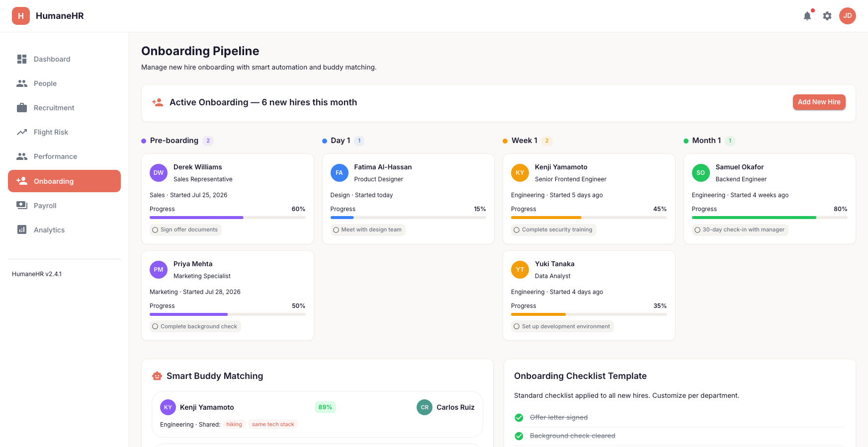
Task: Open the Analytics menu item
Action: point(64,229)
